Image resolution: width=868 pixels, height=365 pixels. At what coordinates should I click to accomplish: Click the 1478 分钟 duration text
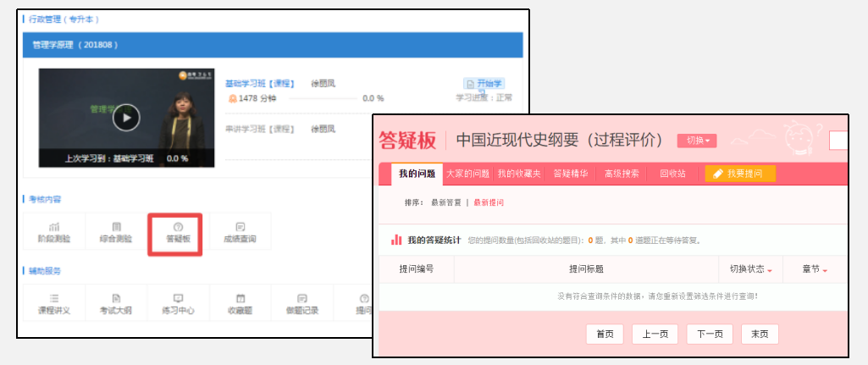(257, 98)
